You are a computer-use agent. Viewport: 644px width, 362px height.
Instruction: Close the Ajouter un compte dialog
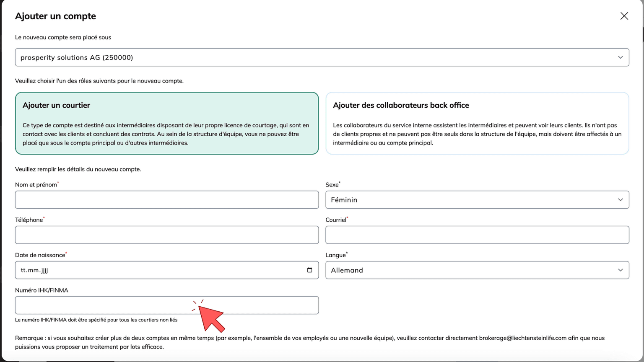click(624, 16)
